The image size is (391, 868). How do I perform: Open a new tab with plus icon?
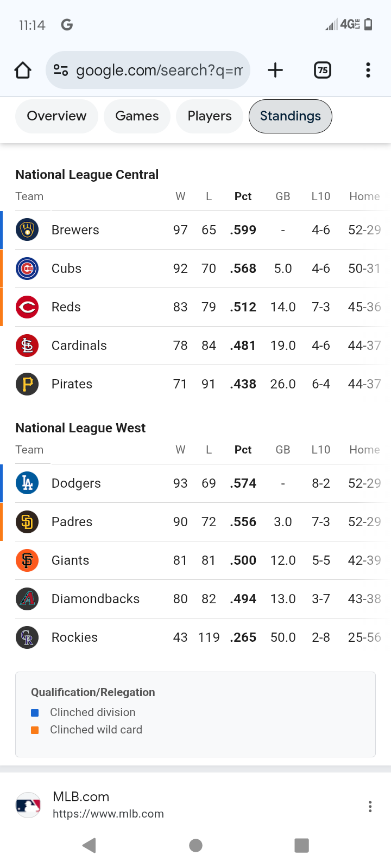point(275,70)
